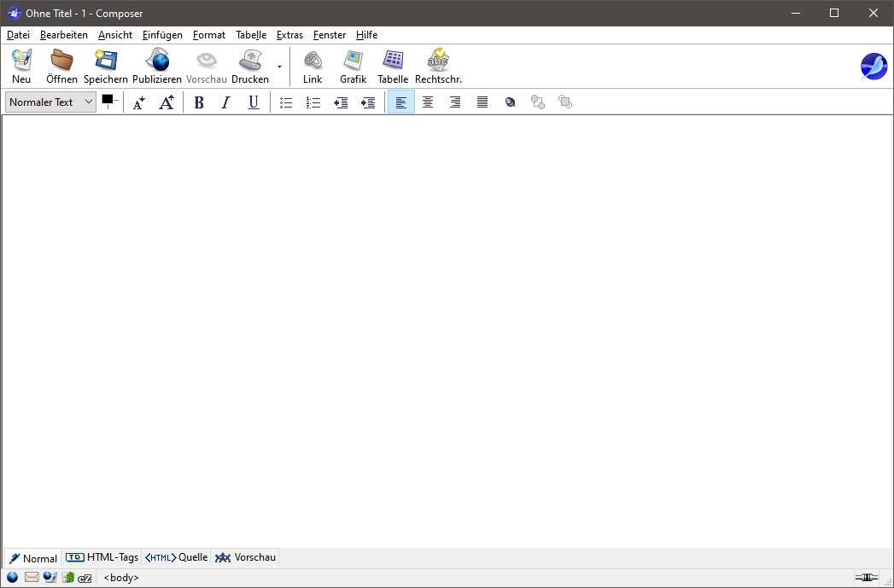
Task: Open the dropdown arrow next to Drucken
Action: (279, 67)
